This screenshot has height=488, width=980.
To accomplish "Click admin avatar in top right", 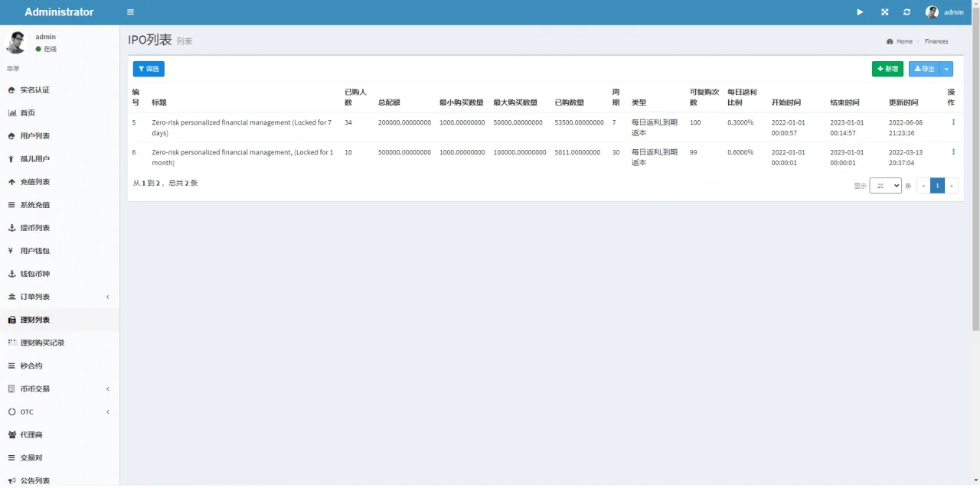I will click(x=932, y=12).
